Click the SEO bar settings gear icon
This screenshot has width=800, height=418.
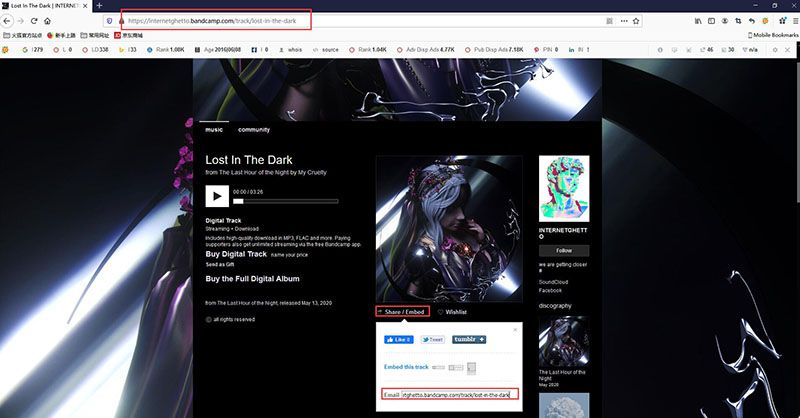775,50
